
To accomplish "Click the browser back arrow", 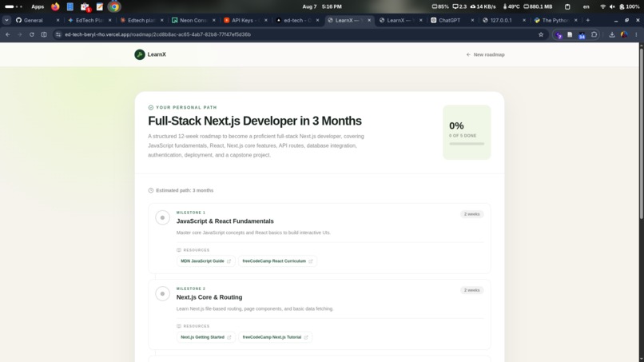I will [8, 34].
